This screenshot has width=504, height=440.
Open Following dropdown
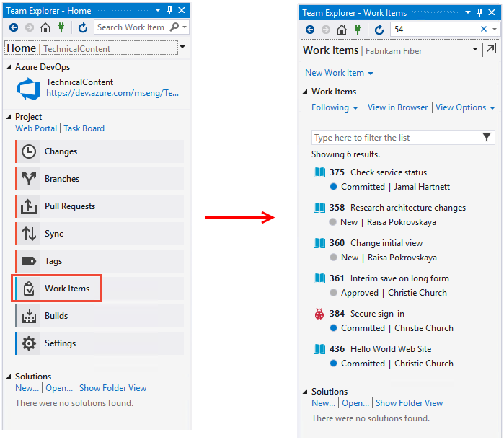(x=335, y=107)
